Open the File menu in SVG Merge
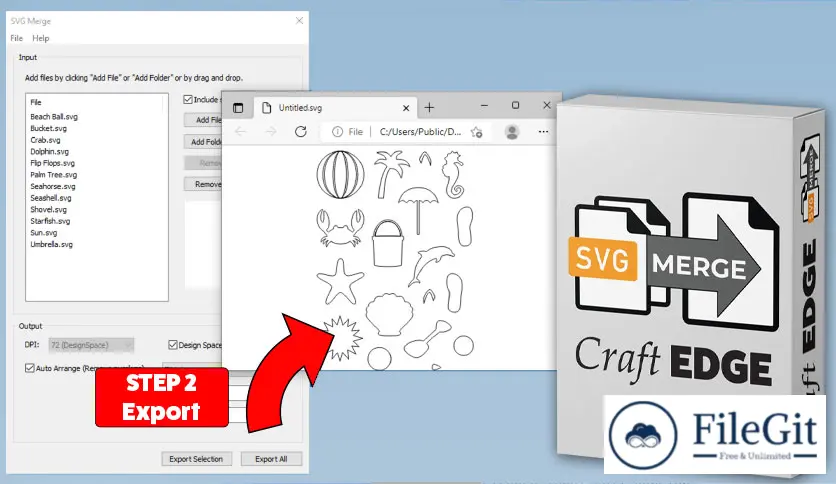Screen dimensions: 836x484 tap(17, 38)
